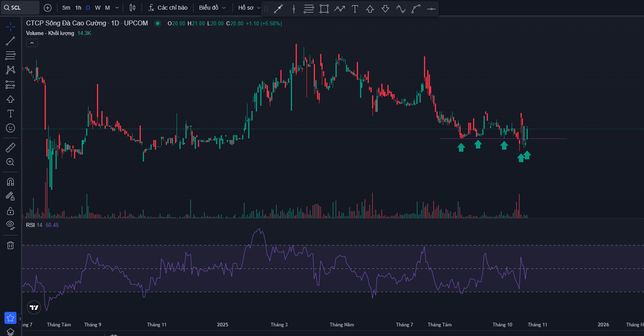Toggle lock all drawings padlock
The height and width of the screenshot is (336, 644).
pyautogui.click(x=10, y=211)
